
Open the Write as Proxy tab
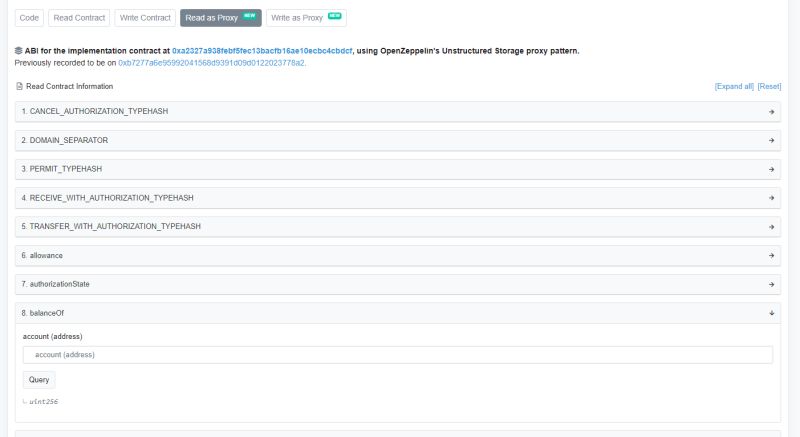[x=306, y=18]
